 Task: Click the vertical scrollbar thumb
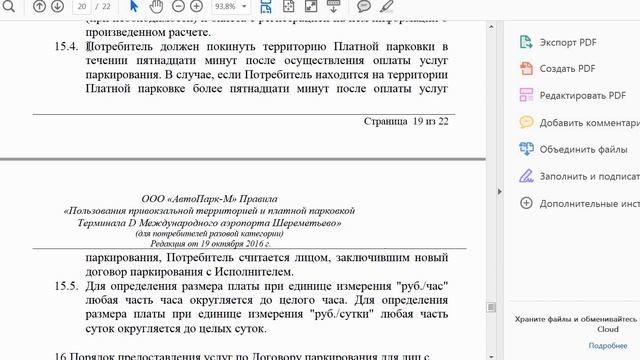point(491,307)
